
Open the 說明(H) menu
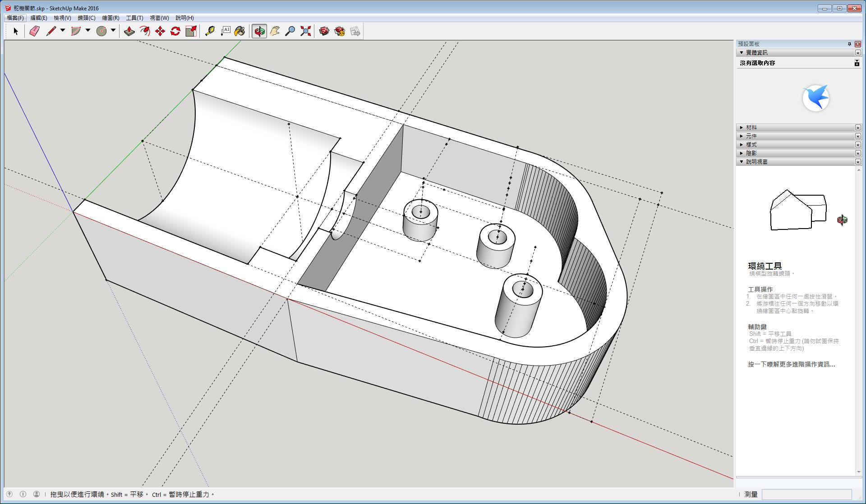pos(184,18)
